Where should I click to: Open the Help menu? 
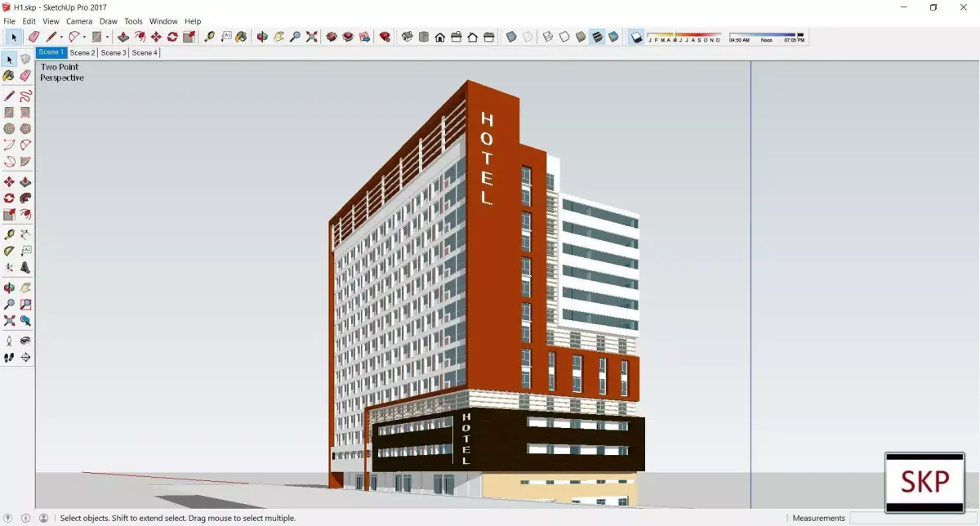coord(193,21)
